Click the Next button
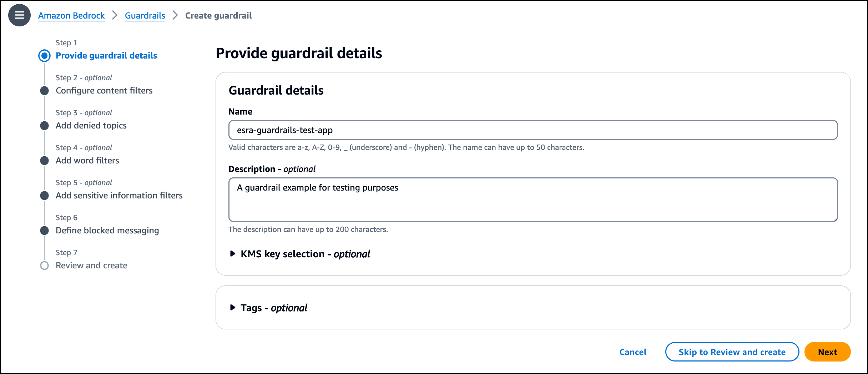The width and height of the screenshot is (868, 374). (x=827, y=352)
